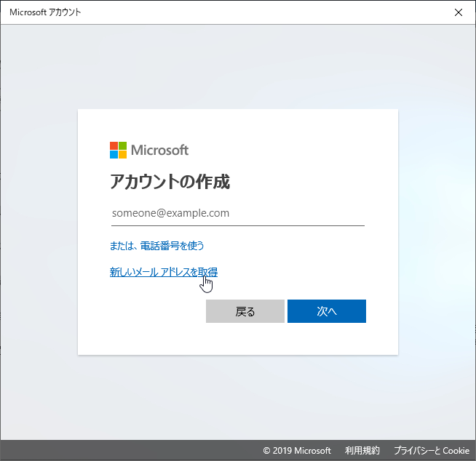Open 'または、電話番号を使う' phone number link
476x461 pixels.
(x=156, y=246)
